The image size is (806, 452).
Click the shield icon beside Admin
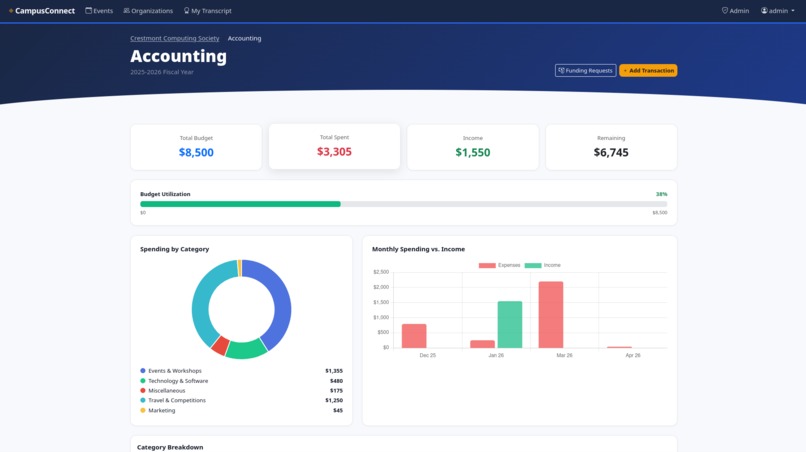pyautogui.click(x=725, y=10)
